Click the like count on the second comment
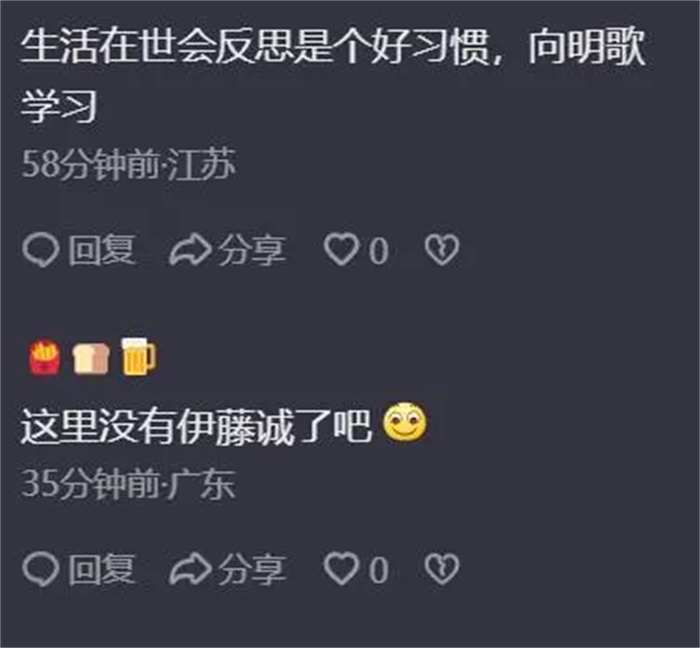This screenshot has width=700, height=648. click(x=379, y=570)
